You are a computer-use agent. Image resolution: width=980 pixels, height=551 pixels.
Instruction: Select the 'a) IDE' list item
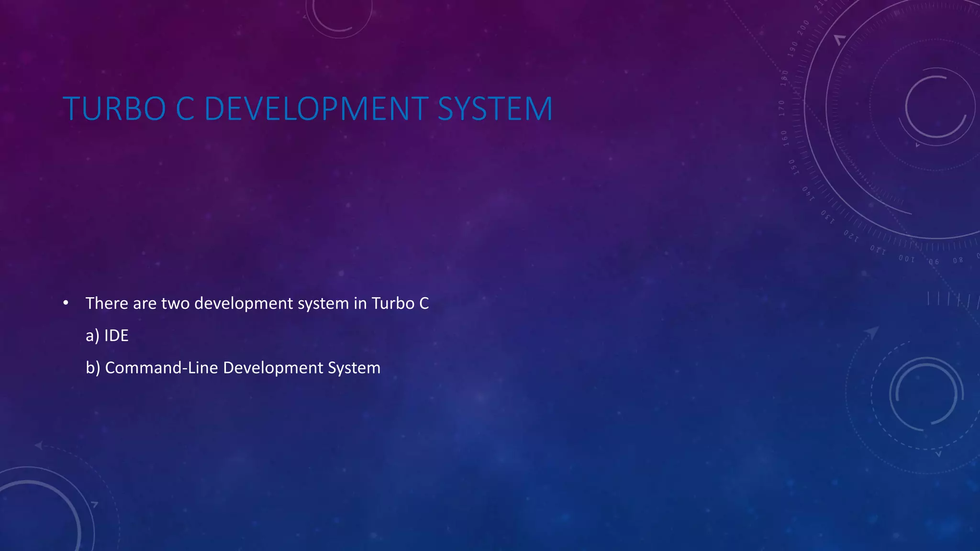coord(107,336)
